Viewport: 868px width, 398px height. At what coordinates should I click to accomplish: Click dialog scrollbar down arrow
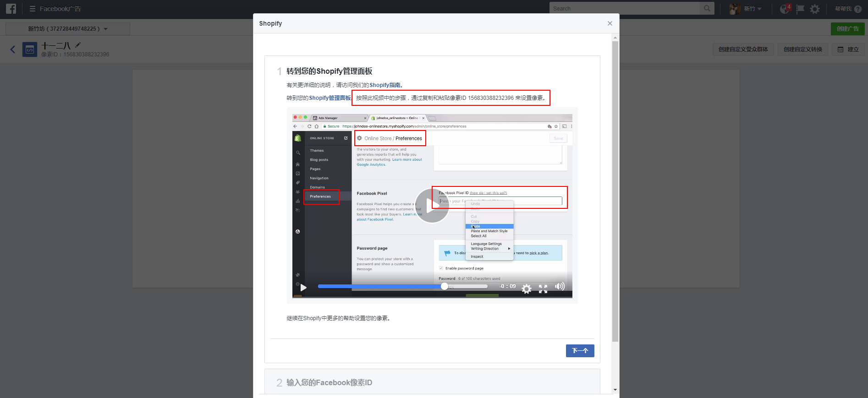click(615, 390)
